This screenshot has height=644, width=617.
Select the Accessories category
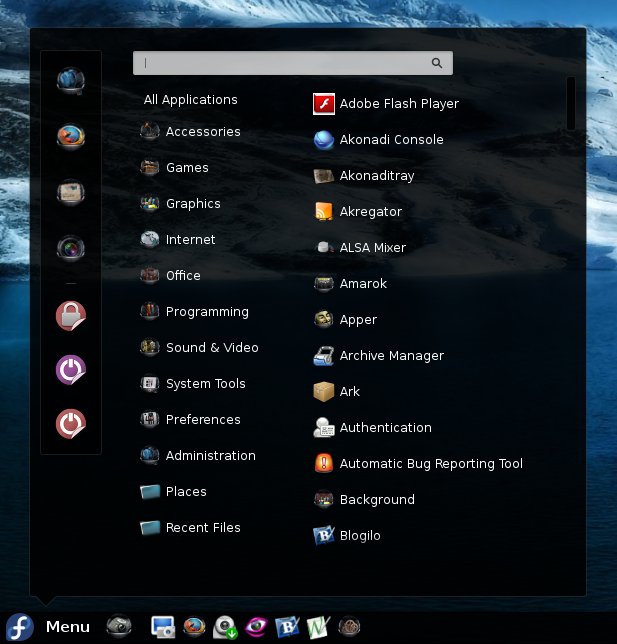pos(202,132)
